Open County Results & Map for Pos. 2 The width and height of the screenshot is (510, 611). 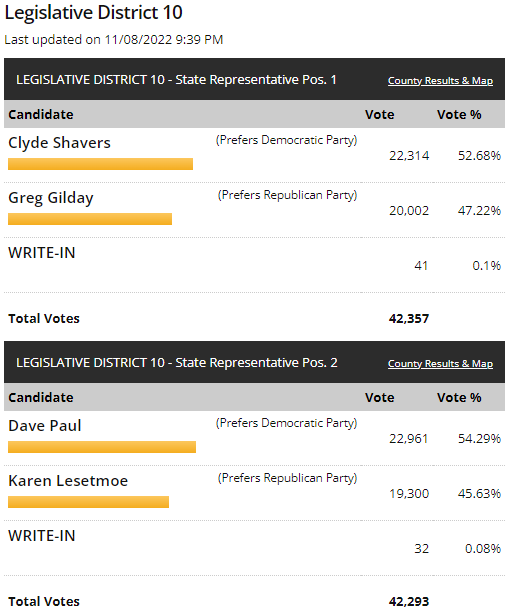[440, 364]
